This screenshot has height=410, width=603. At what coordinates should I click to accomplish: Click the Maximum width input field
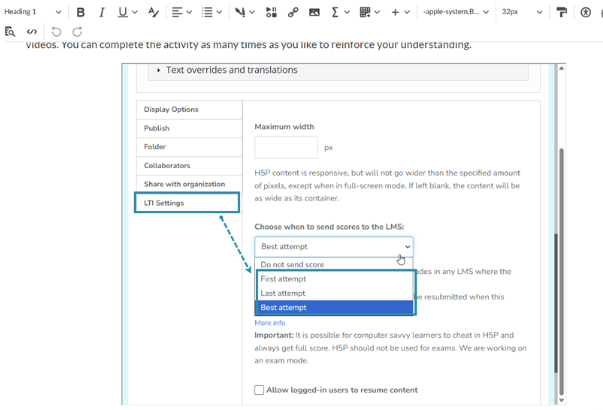[x=286, y=147]
